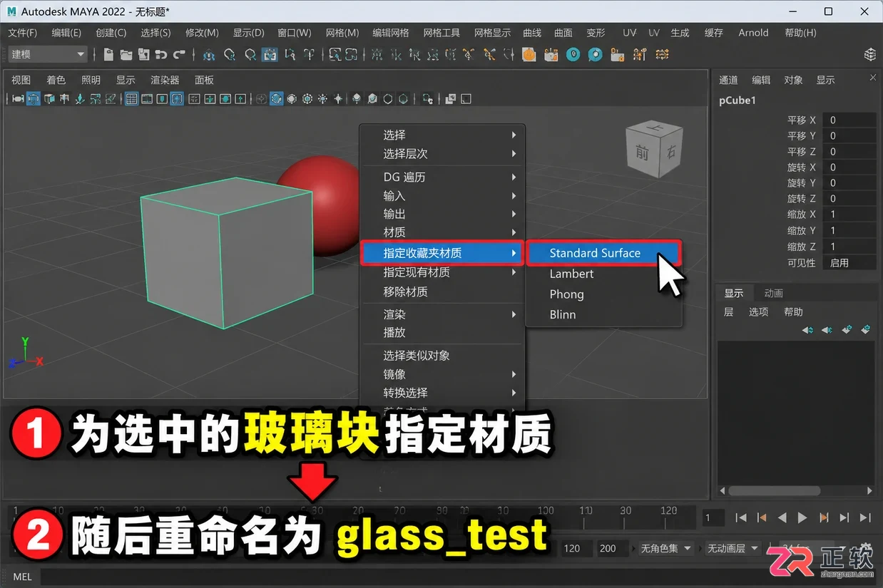This screenshot has height=588, width=883.
Task: Expand the 选择 submenu arrow
Action: click(x=514, y=135)
